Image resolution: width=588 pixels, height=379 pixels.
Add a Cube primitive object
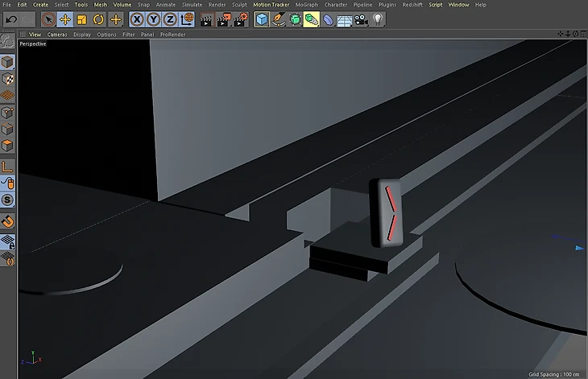[262, 19]
